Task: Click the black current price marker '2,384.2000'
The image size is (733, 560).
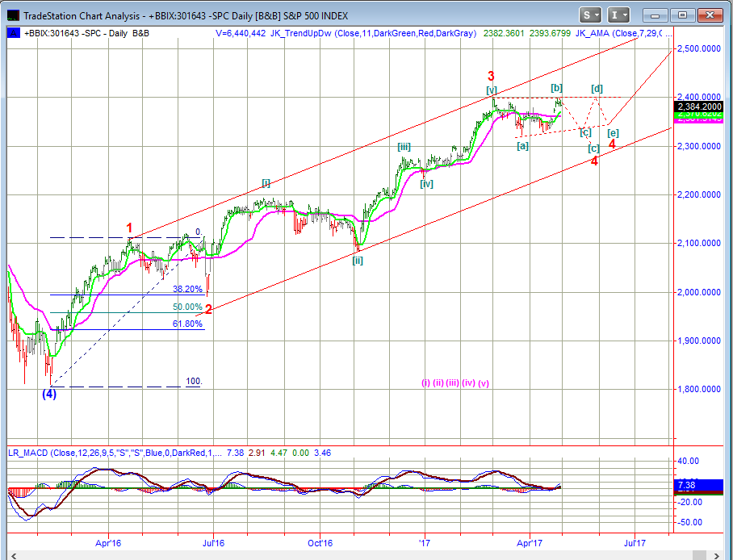Action: click(699, 107)
